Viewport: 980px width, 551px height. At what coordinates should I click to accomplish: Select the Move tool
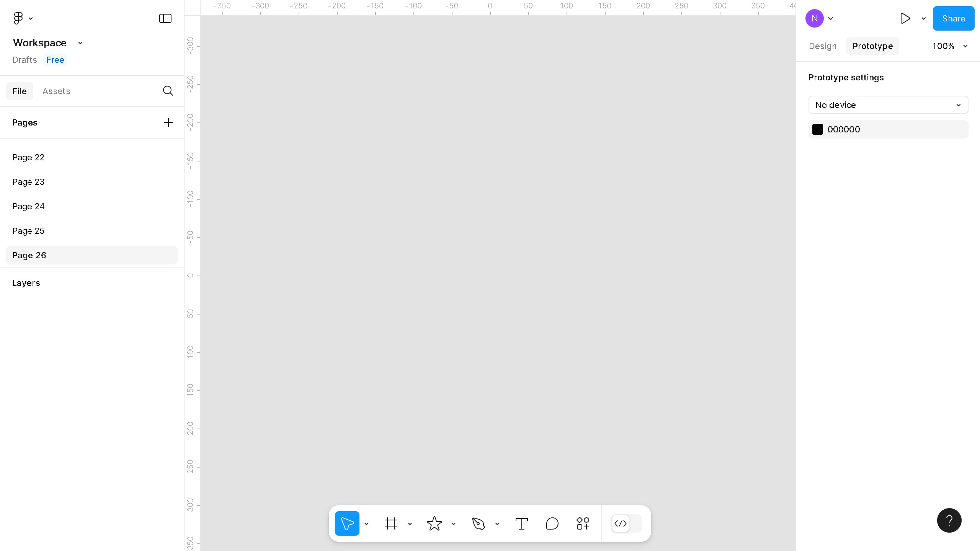pyautogui.click(x=347, y=523)
